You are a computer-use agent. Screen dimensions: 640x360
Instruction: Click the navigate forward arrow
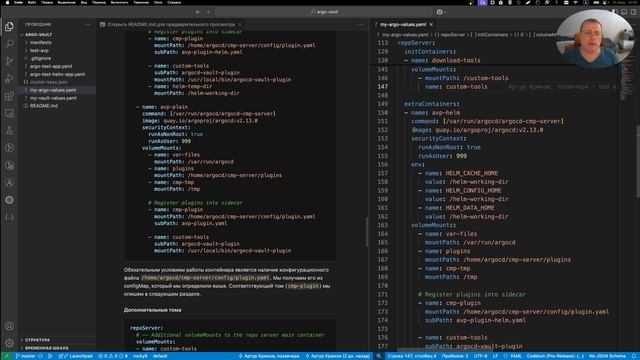coord(208,12)
